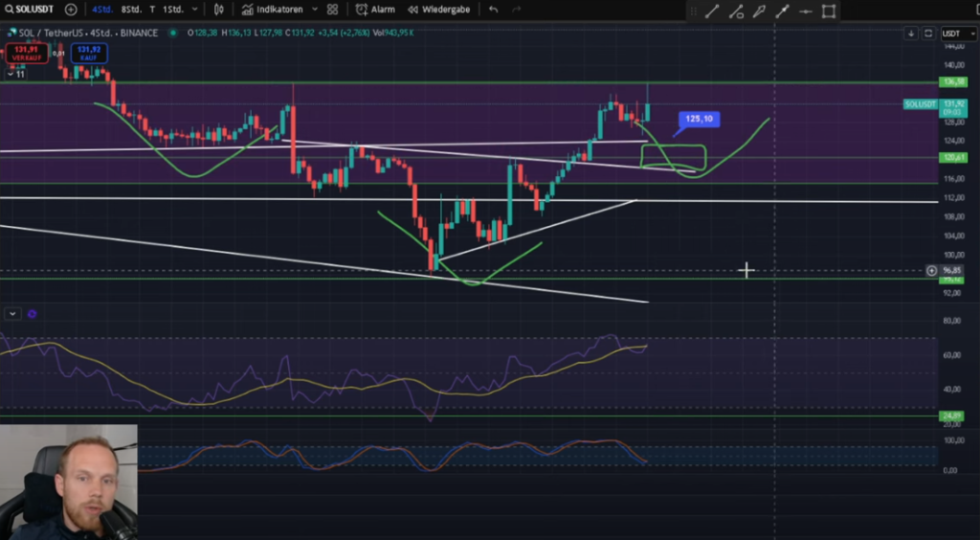Image resolution: width=980 pixels, height=540 pixels.
Task: Open the SOLUSDT symbol search
Action: 29,10
